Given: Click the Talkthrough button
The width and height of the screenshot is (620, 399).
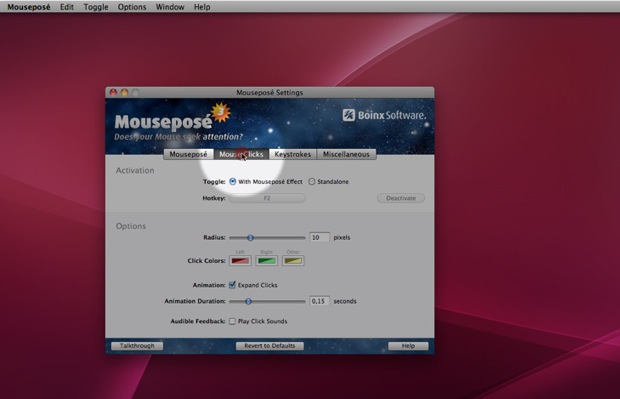Looking at the screenshot, I should tap(137, 346).
